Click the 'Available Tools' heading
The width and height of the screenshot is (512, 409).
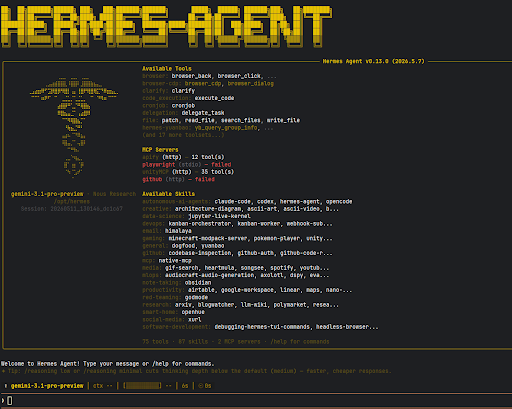pyautogui.click(x=167, y=68)
